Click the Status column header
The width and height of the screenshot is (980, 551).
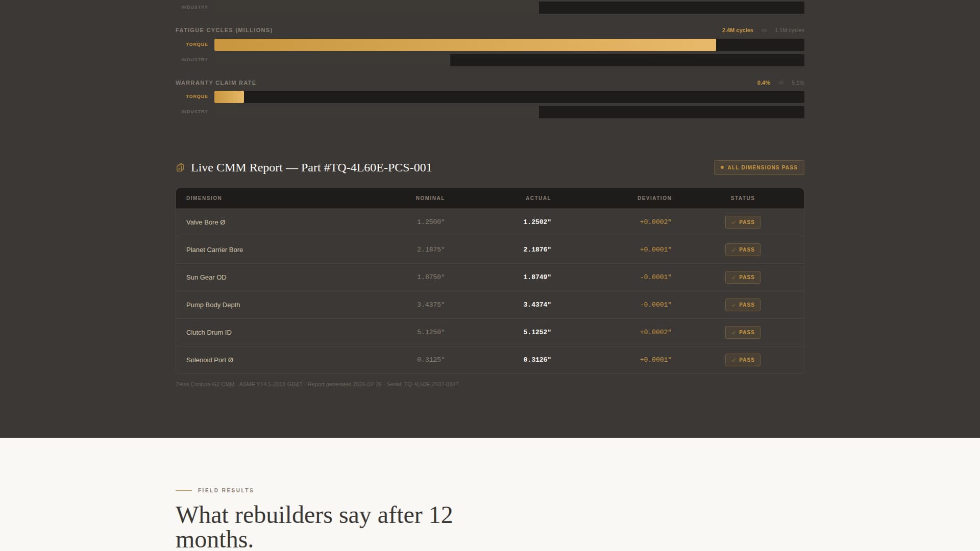pos(742,198)
